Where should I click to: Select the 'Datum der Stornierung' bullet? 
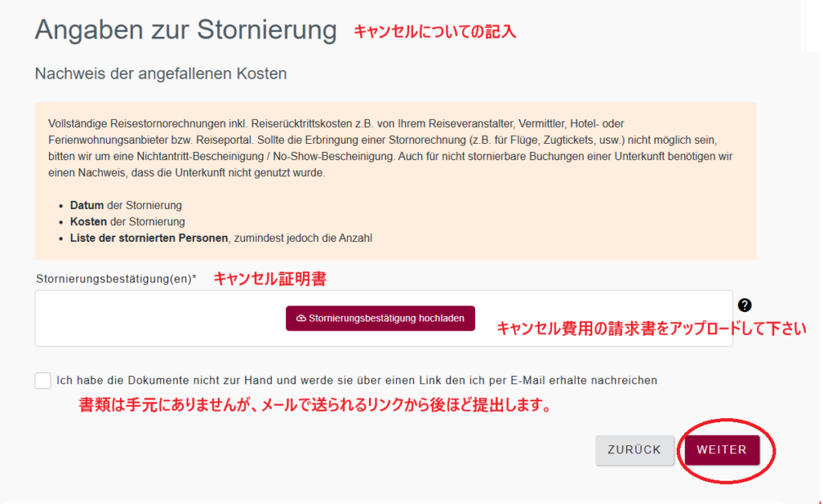[126, 205]
